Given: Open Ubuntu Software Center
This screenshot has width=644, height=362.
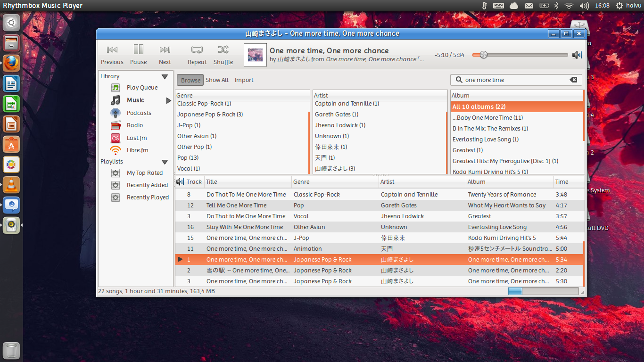Looking at the screenshot, I should [x=11, y=144].
